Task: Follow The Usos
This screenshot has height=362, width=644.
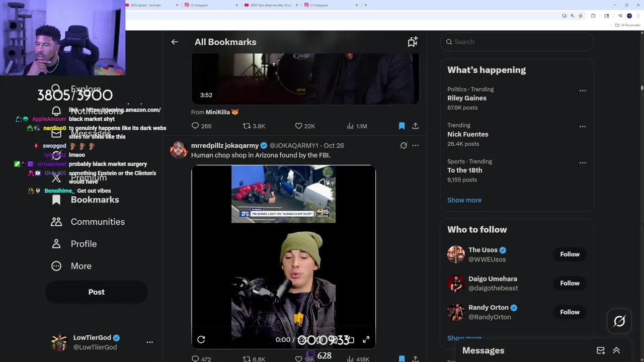Action: click(x=570, y=254)
